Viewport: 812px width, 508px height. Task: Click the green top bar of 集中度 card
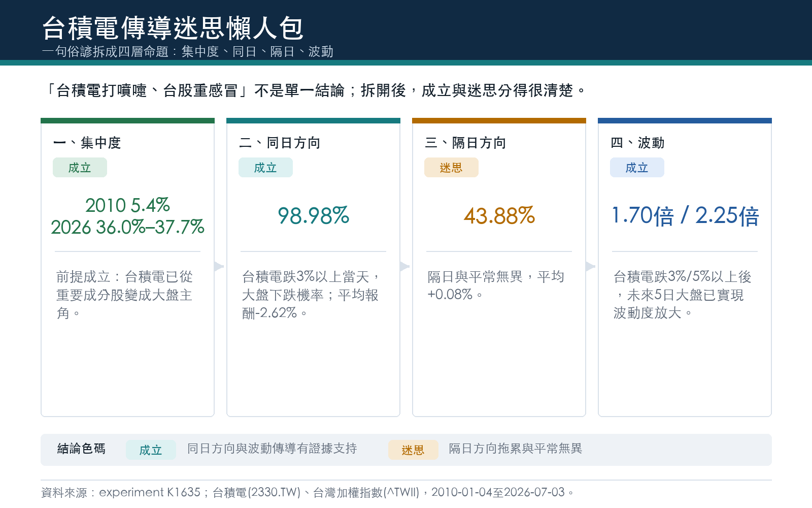pyautogui.click(x=127, y=121)
